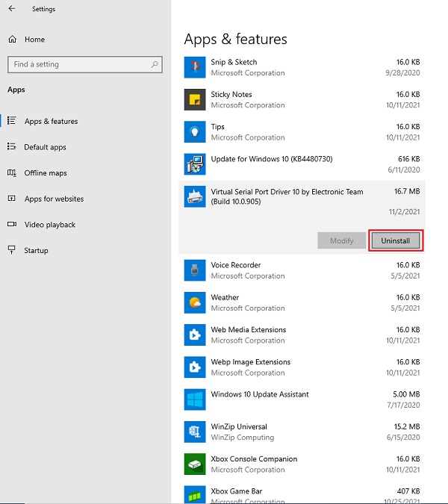Click the 616 KB size value

(408, 159)
